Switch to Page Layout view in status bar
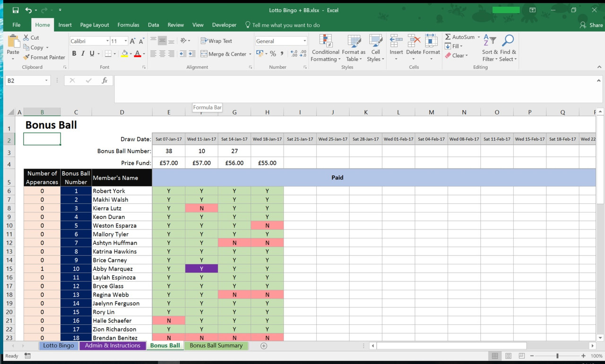Viewport: 605px width, 364px height. point(508,356)
